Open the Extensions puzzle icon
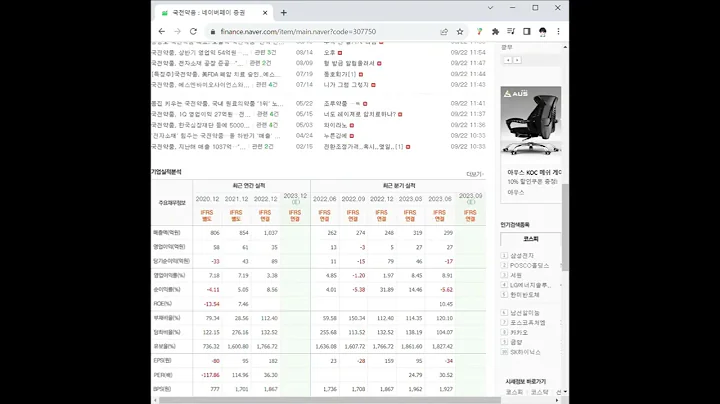 tap(495, 32)
